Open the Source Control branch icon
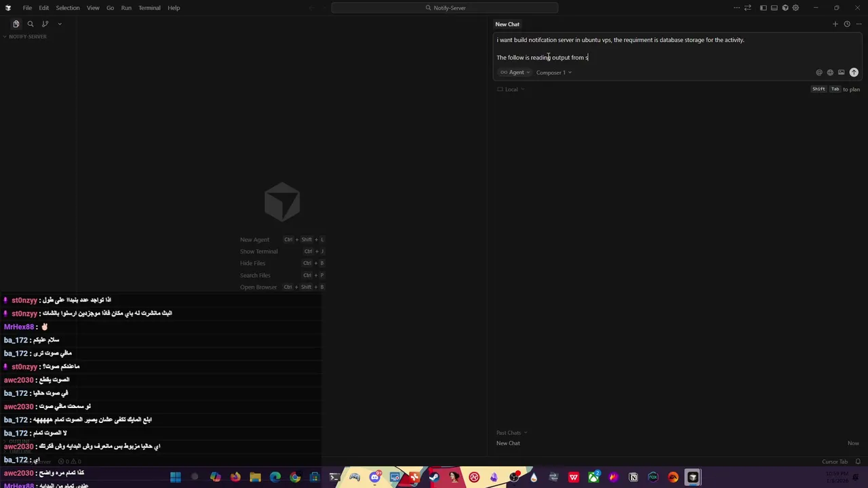This screenshot has height=488, width=868. [x=45, y=24]
